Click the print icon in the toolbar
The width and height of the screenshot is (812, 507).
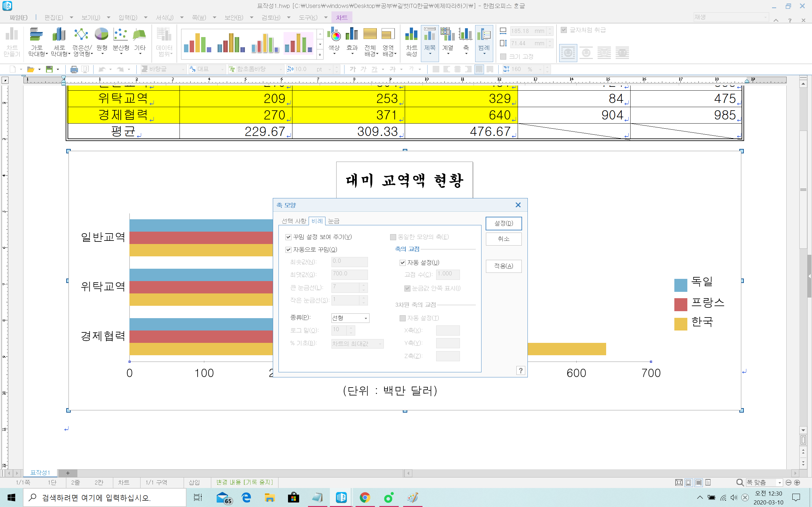click(x=74, y=69)
